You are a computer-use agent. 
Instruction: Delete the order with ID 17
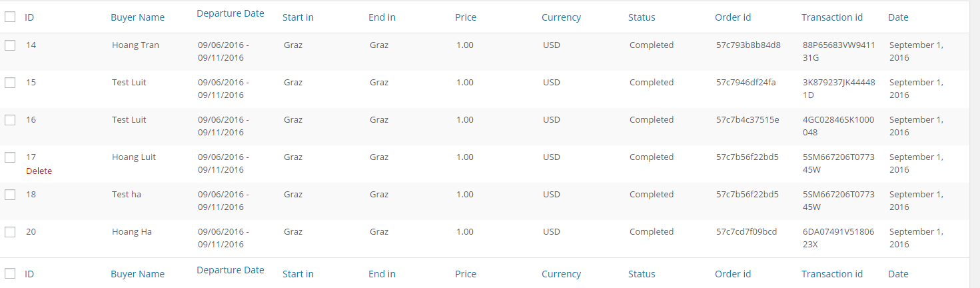[39, 171]
